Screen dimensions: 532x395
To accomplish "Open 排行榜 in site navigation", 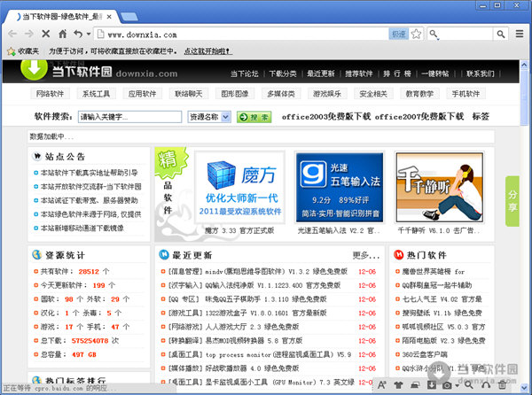I will [x=397, y=74].
